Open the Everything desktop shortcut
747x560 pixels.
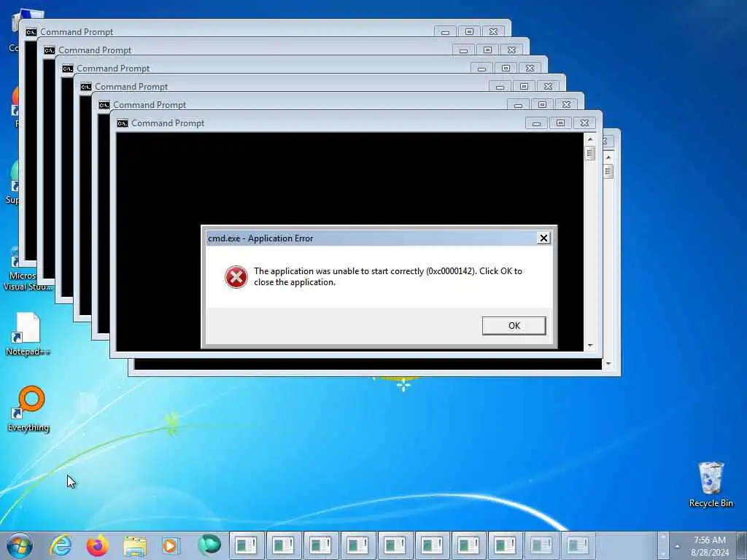pos(28,408)
